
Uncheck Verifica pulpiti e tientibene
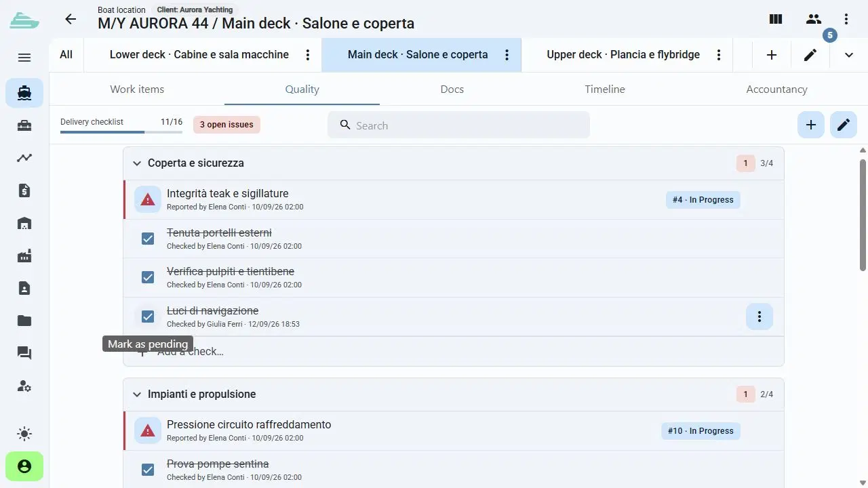(x=148, y=277)
